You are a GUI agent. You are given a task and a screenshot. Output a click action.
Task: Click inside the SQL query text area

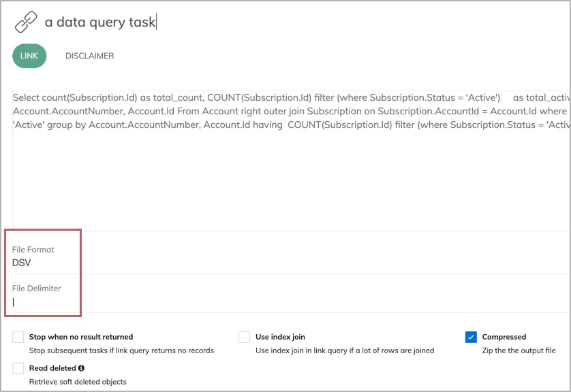click(292, 160)
